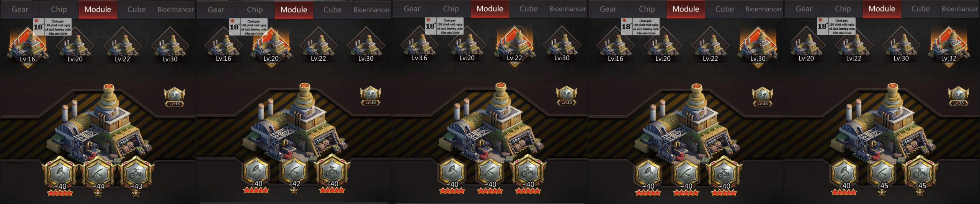980x204 pixels.
Task: Open Cube tab above the highlighted Lv.22 module
Action: [x=529, y=9]
